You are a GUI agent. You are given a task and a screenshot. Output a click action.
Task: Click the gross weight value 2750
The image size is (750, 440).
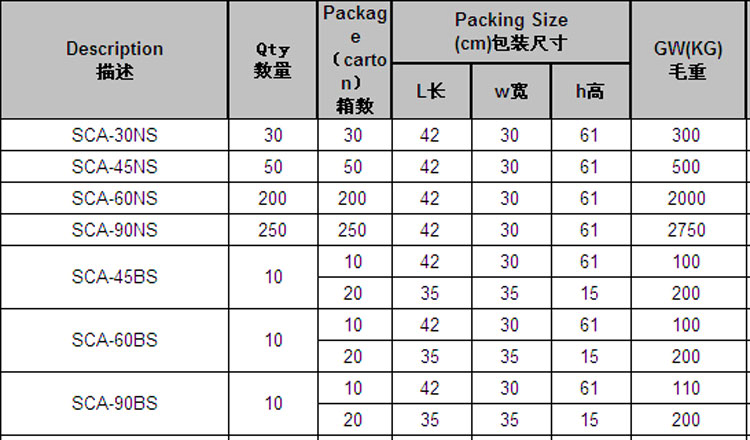click(686, 230)
